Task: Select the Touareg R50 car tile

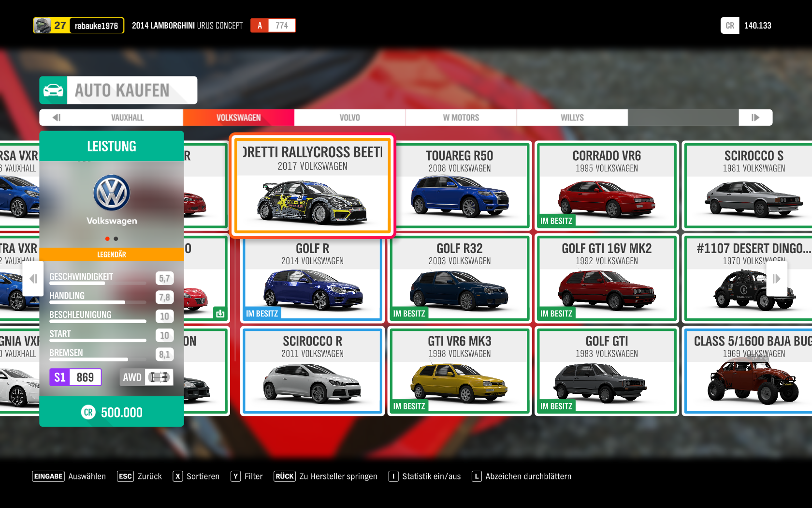Action: coord(459,185)
